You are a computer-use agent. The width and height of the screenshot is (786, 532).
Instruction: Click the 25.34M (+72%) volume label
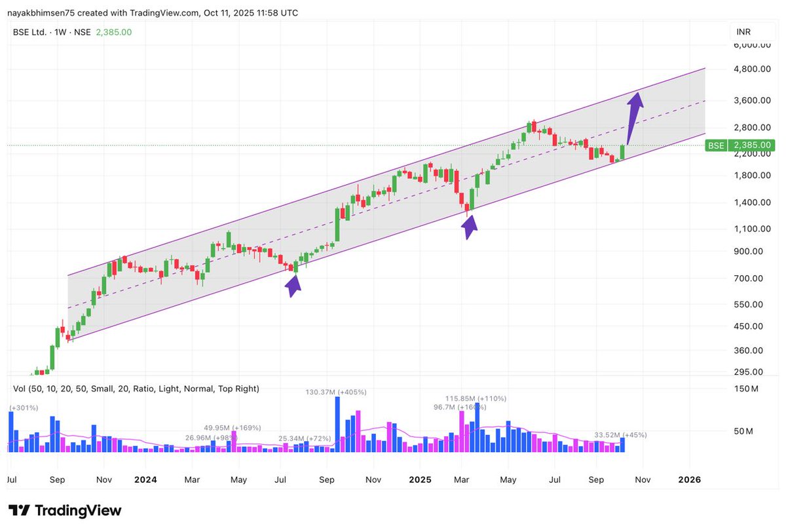(x=304, y=438)
